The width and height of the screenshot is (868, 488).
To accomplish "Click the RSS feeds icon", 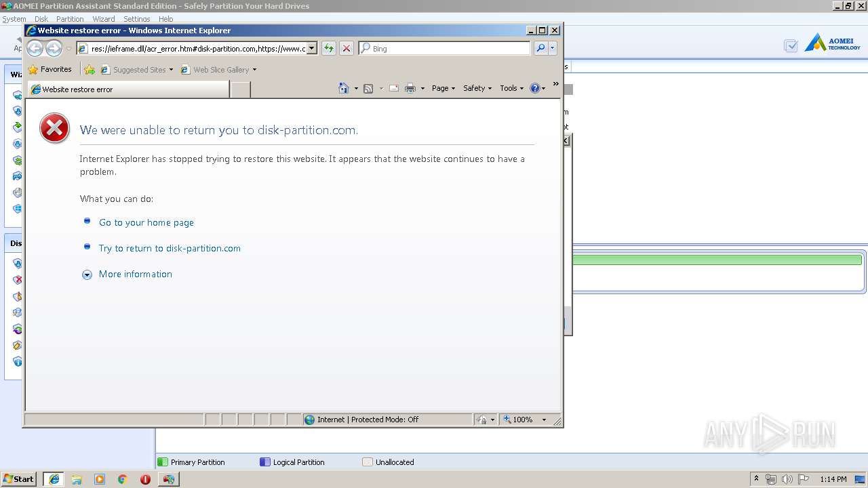I will pyautogui.click(x=368, y=88).
